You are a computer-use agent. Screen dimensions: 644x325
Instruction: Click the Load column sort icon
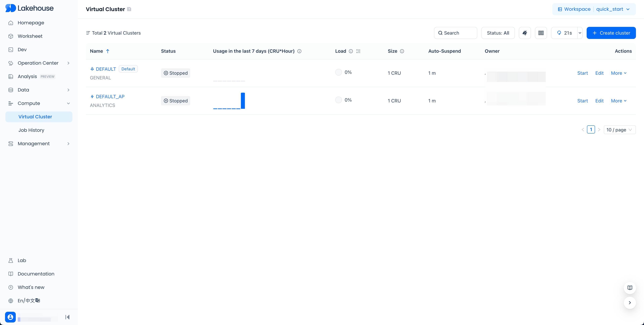358,51
